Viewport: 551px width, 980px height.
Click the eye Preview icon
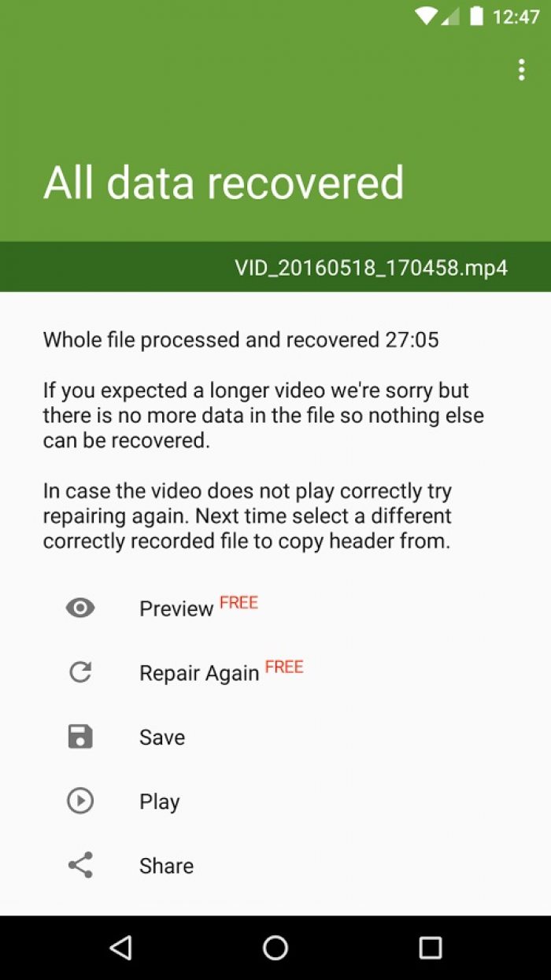[x=80, y=608]
